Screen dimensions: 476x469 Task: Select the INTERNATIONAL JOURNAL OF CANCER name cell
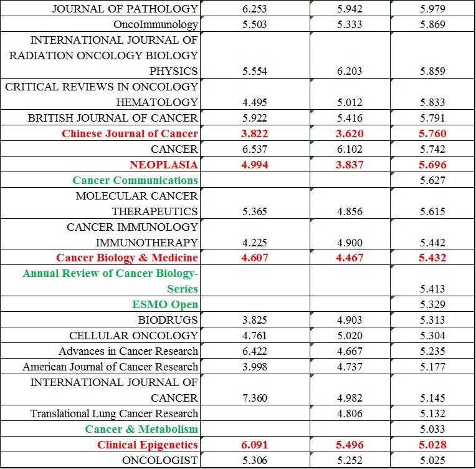pyautogui.click(x=100, y=390)
